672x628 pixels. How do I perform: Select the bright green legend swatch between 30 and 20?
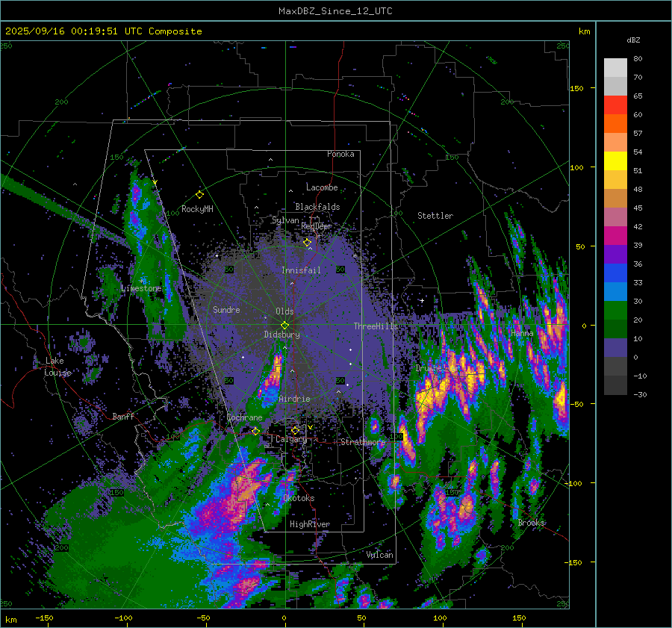tap(615, 311)
